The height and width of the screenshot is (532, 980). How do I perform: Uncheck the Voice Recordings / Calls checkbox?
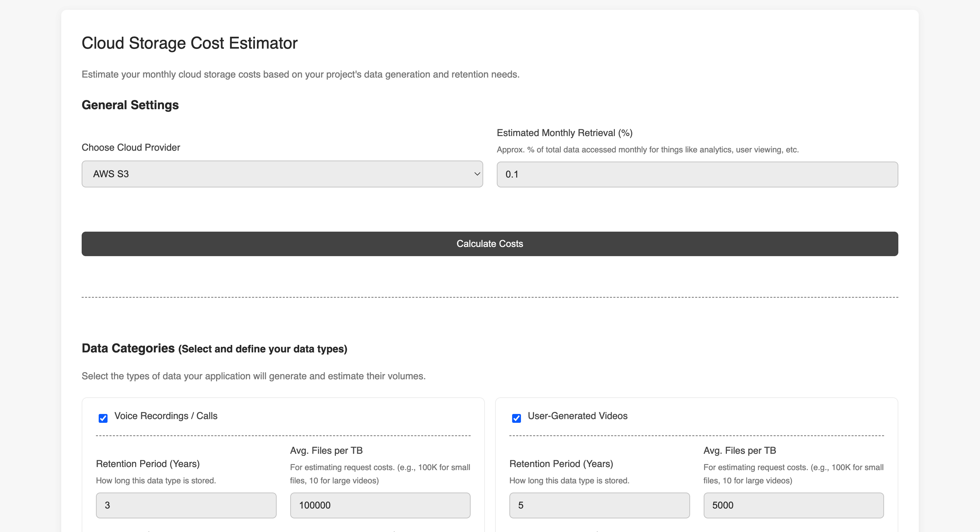pos(103,418)
